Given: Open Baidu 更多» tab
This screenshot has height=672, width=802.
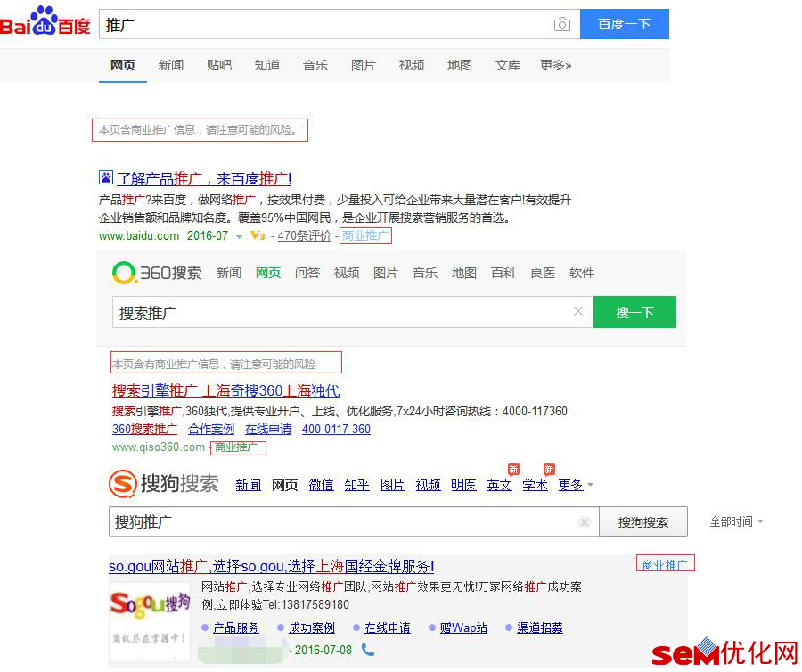Looking at the screenshot, I should (555, 65).
